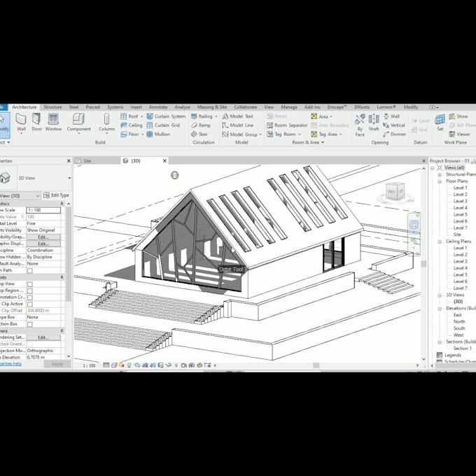Select the Railing tool
The height and width of the screenshot is (476, 476).
click(202, 116)
